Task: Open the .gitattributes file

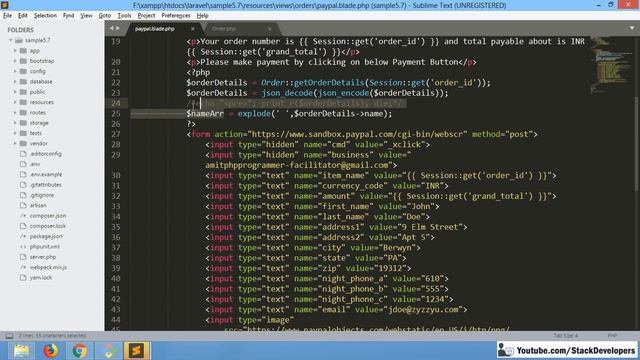Action: point(45,185)
